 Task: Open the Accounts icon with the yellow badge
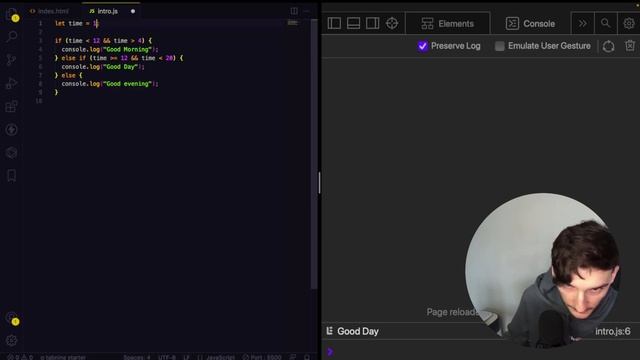click(12, 318)
